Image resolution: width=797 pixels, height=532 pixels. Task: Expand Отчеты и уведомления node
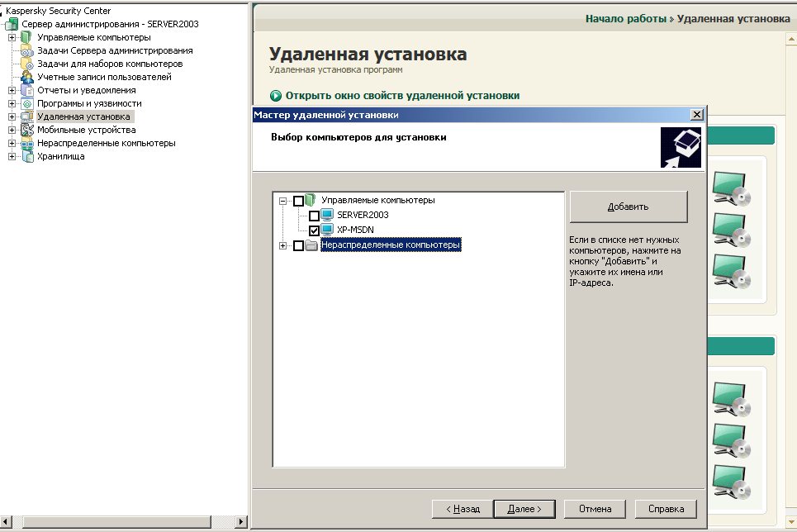point(12,90)
